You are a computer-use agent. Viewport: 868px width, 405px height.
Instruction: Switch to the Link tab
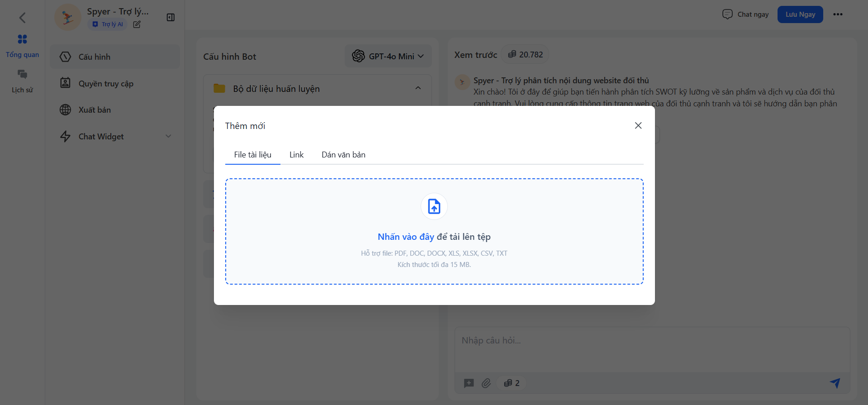pyautogui.click(x=296, y=155)
